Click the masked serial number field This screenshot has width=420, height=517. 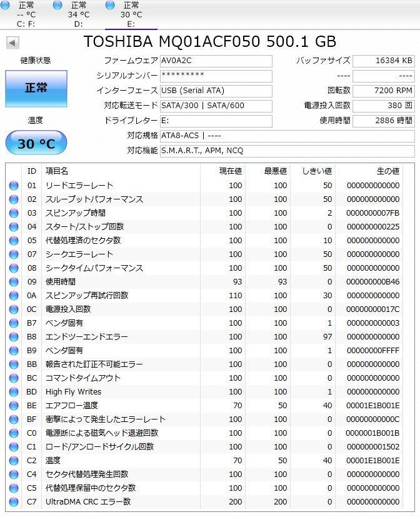pyautogui.click(x=216, y=76)
